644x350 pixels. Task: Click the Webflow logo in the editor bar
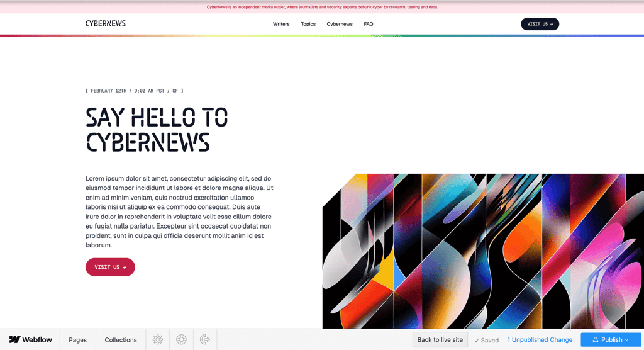pos(30,340)
